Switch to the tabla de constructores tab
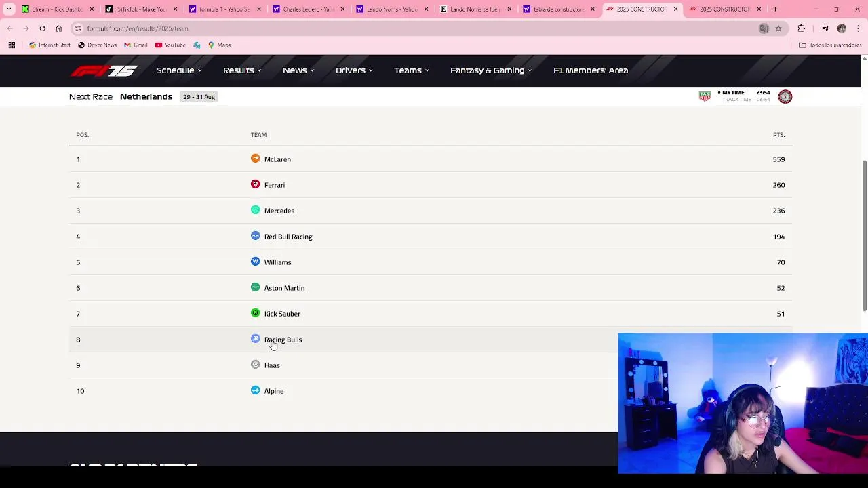This screenshot has width=868, height=488. (559, 9)
